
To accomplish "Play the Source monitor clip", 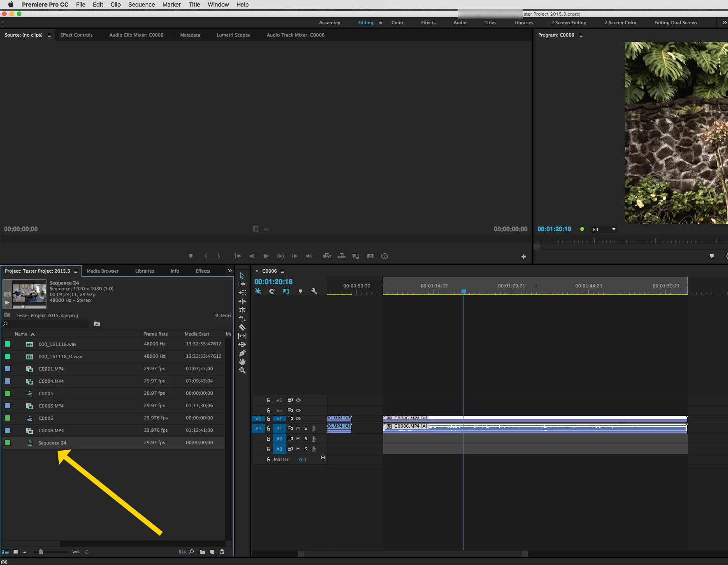I will pyautogui.click(x=266, y=256).
